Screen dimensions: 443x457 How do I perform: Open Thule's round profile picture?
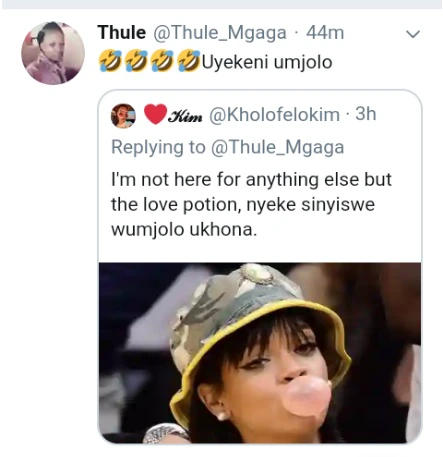click(x=53, y=53)
